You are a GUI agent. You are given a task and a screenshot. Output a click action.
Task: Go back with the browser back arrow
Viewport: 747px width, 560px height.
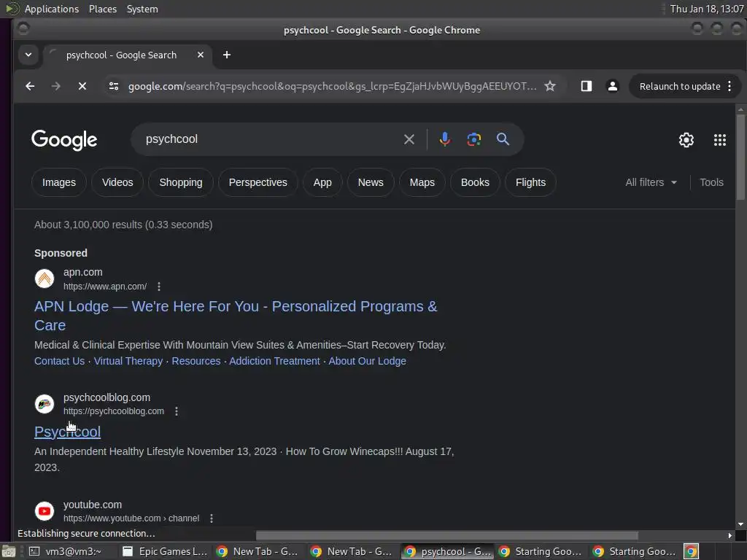tap(30, 86)
